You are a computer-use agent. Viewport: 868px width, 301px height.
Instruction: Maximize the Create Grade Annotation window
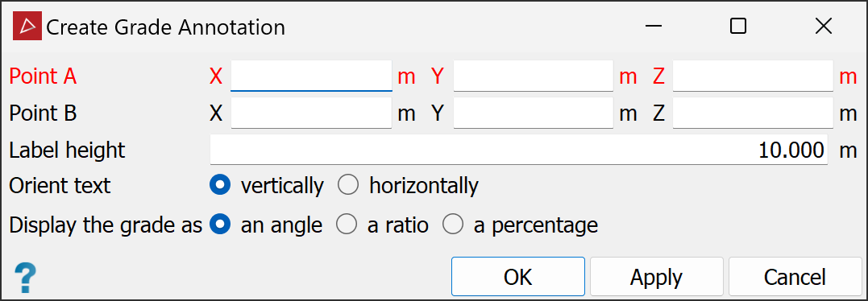(x=738, y=27)
